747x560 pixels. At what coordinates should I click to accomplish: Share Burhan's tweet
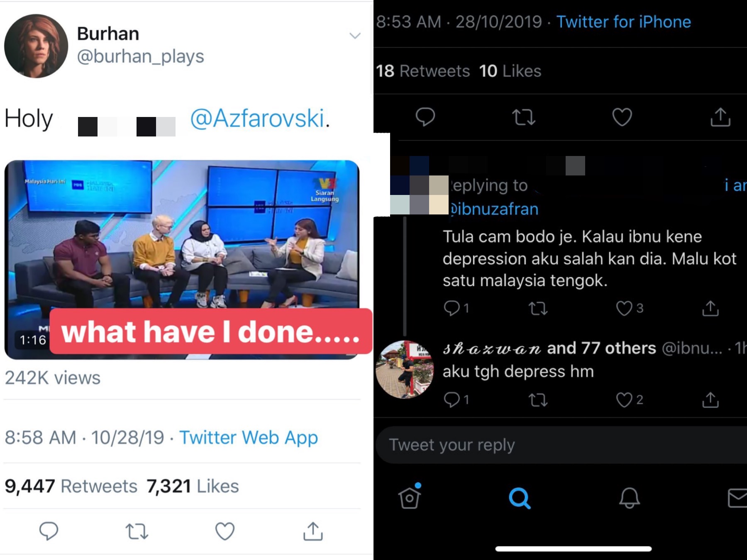pos(313,531)
